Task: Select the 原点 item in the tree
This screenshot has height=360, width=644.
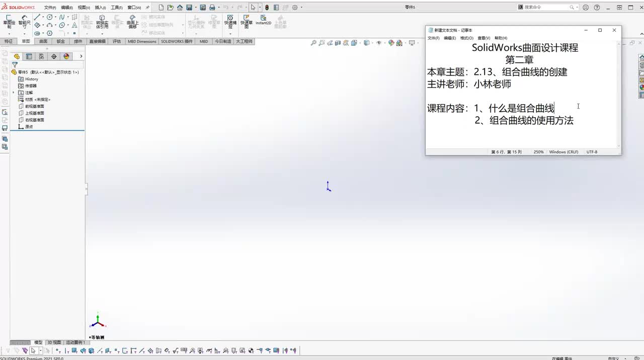Action: [x=26, y=127]
